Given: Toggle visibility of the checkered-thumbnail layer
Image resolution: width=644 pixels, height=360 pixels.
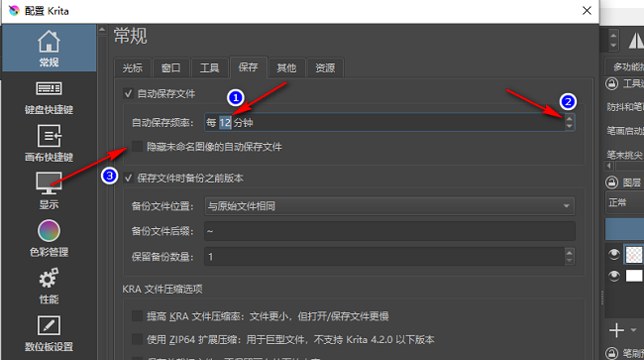Looking at the screenshot, I should pyautogui.click(x=614, y=255).
